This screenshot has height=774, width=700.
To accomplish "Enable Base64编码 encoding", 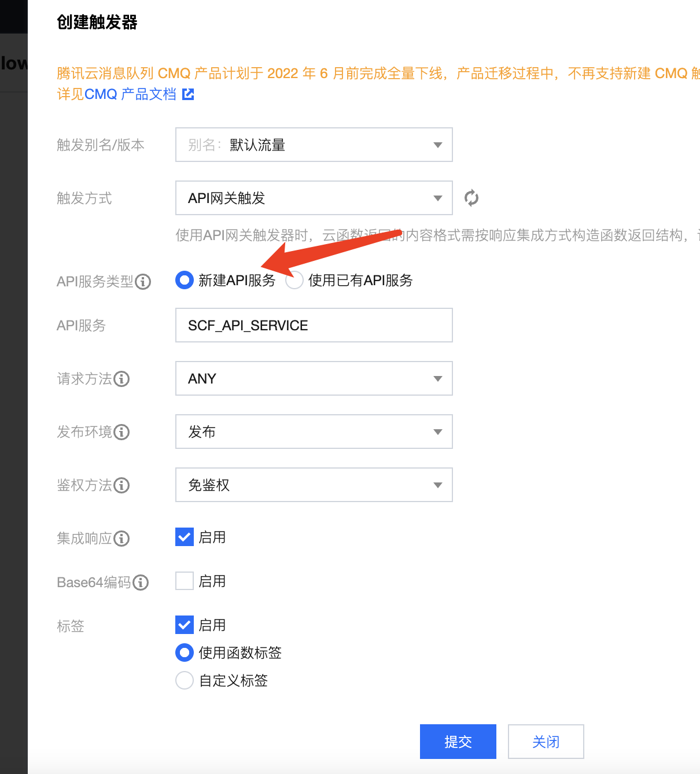I will point(184,581).
